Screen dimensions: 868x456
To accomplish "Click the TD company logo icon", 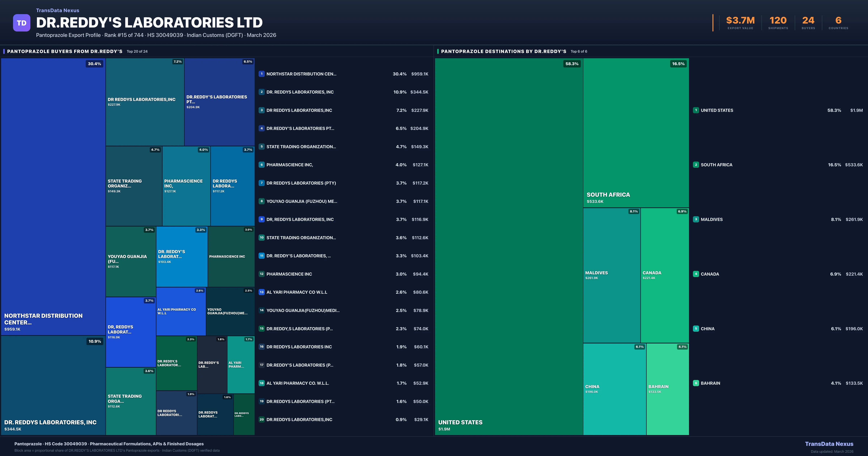I will click(22, 23).
